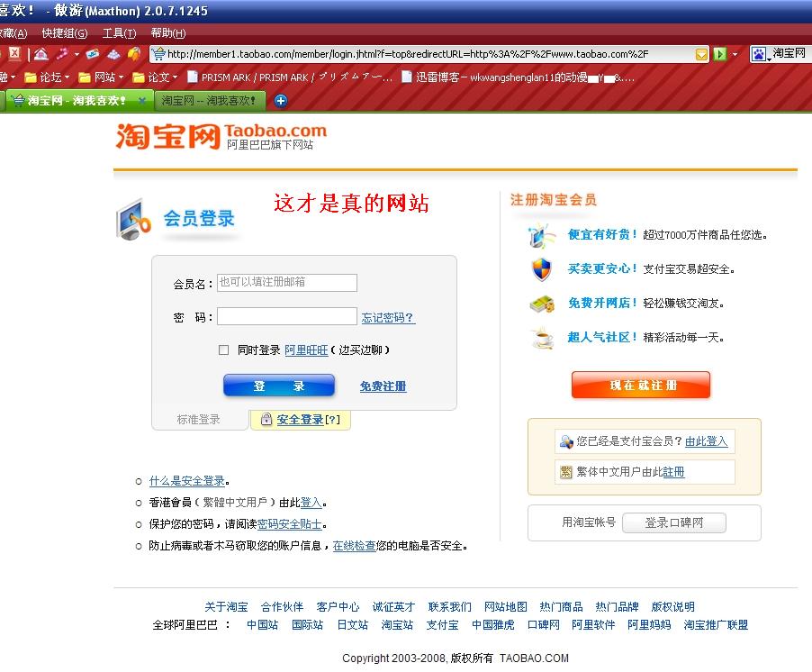This screenshot has height=672, width=812.
Task: Open the 阿里妈妈 footer link
Action: [x=649, y=625]
